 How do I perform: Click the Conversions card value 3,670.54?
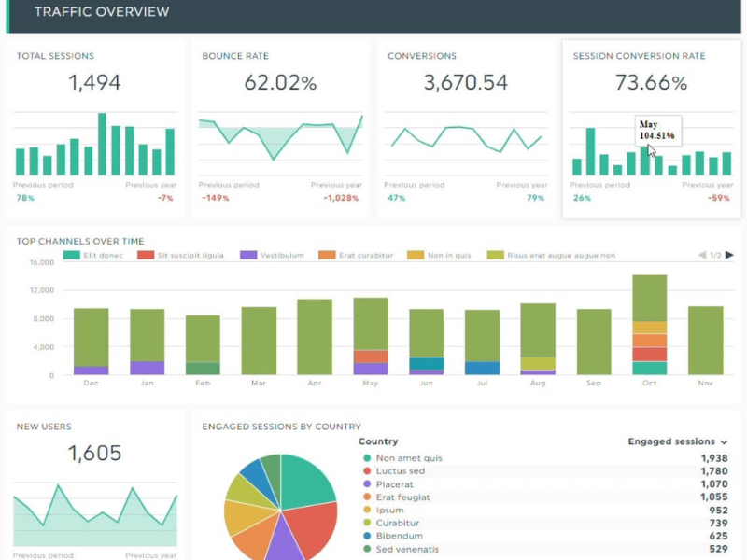pyautogui.click(x=465, y=83)
